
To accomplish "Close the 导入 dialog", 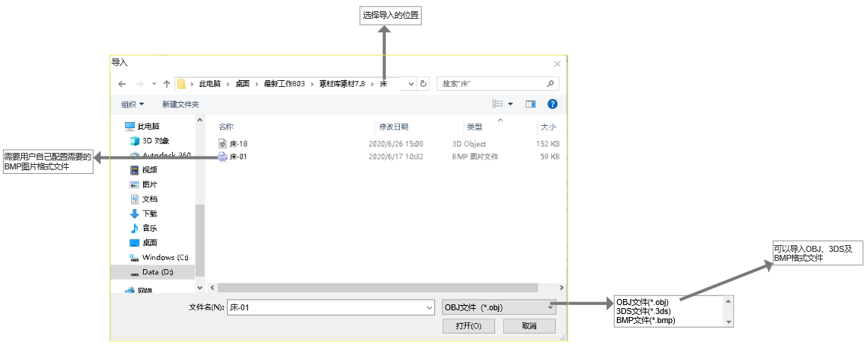I will click(x=557, y=64).
